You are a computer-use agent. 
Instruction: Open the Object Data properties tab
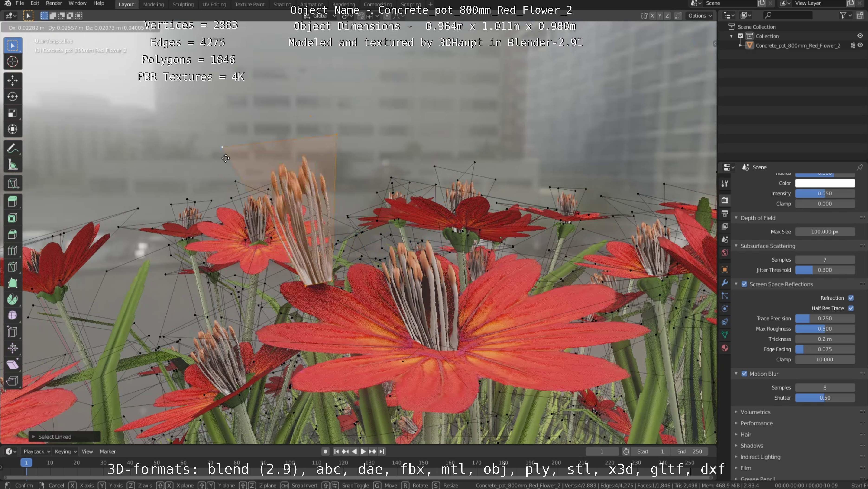pyautogui.click(x=725, y=335)
